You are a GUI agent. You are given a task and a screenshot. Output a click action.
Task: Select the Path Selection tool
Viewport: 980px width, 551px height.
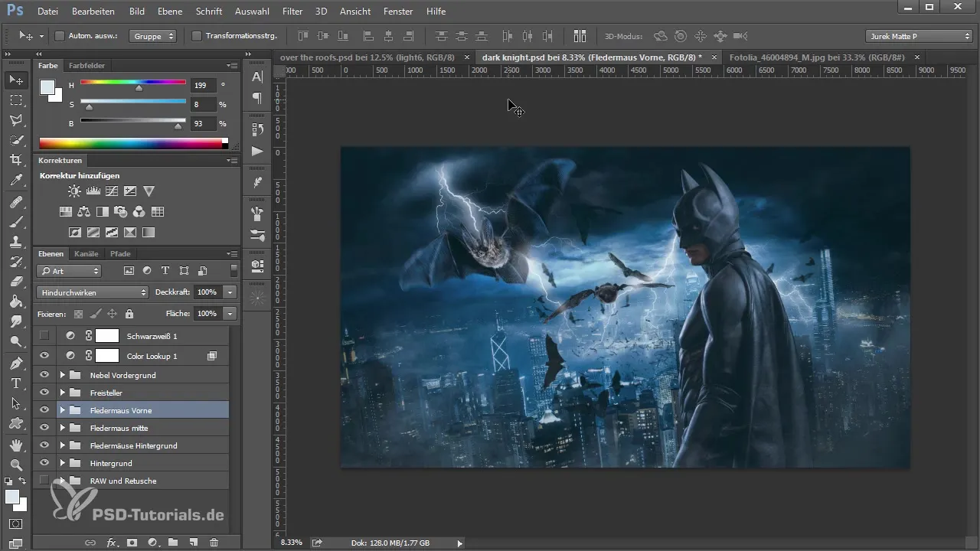[x=16, y=403]
